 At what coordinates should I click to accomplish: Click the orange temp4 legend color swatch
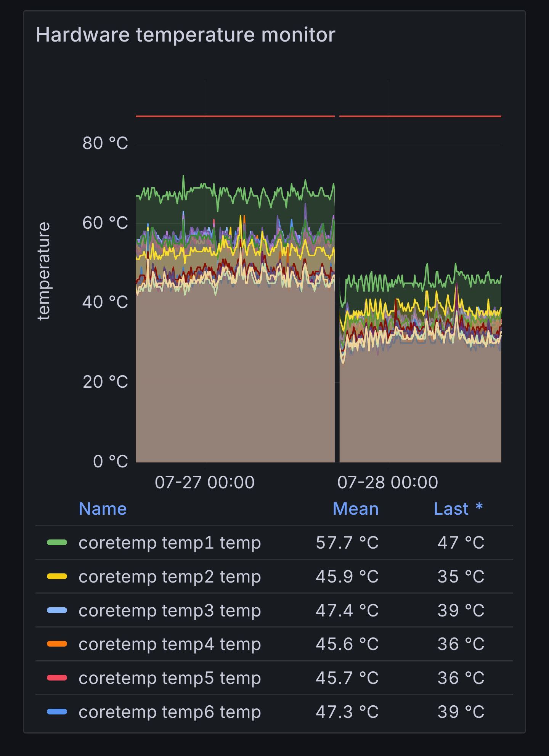pyautogui.click(x=57, y=644)
